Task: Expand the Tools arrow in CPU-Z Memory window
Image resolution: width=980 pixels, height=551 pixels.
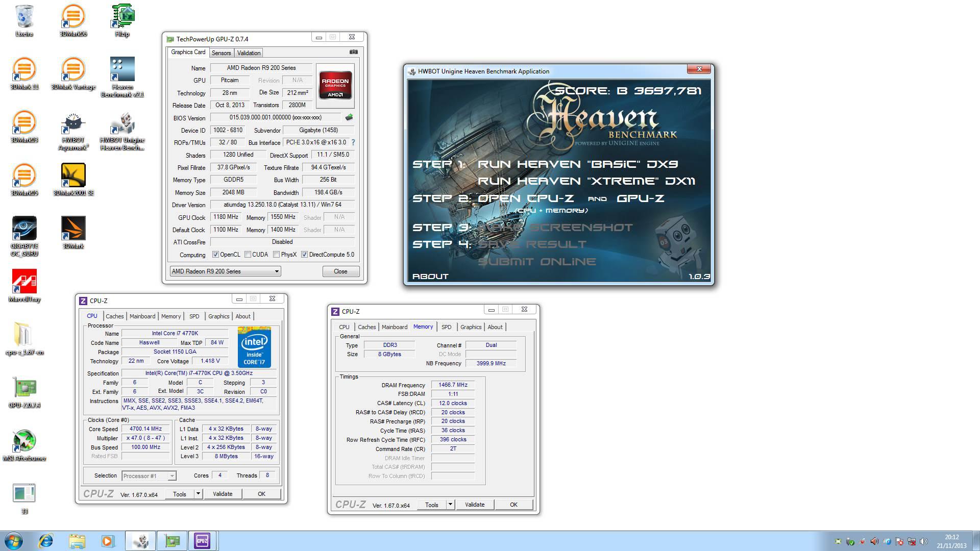Action: [450, 505]
